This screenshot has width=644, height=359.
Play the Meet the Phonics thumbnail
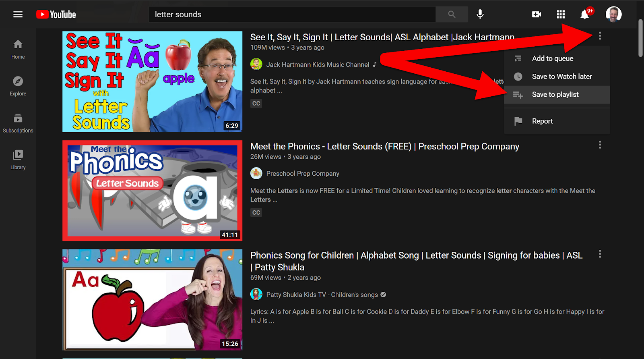point(152,191)
